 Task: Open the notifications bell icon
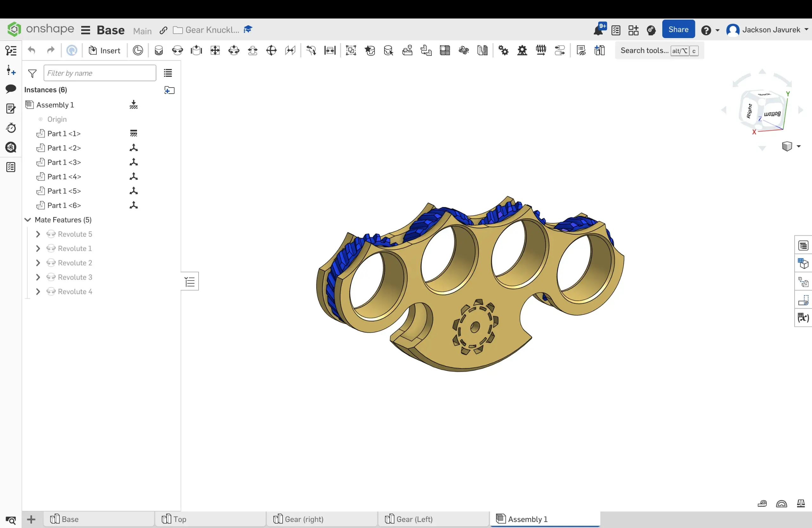pyautogui.click(x=599, y=30)
